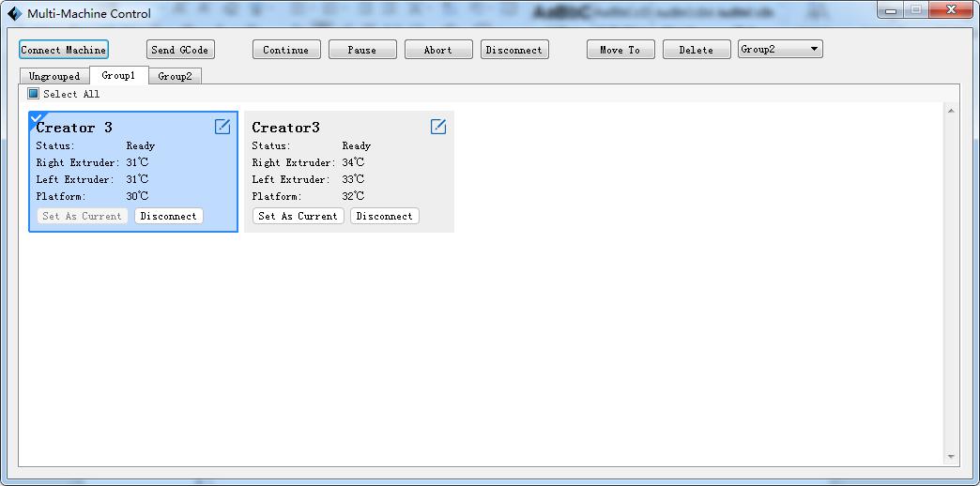Click Disconnect on the Creator3 card

[384, 216]
